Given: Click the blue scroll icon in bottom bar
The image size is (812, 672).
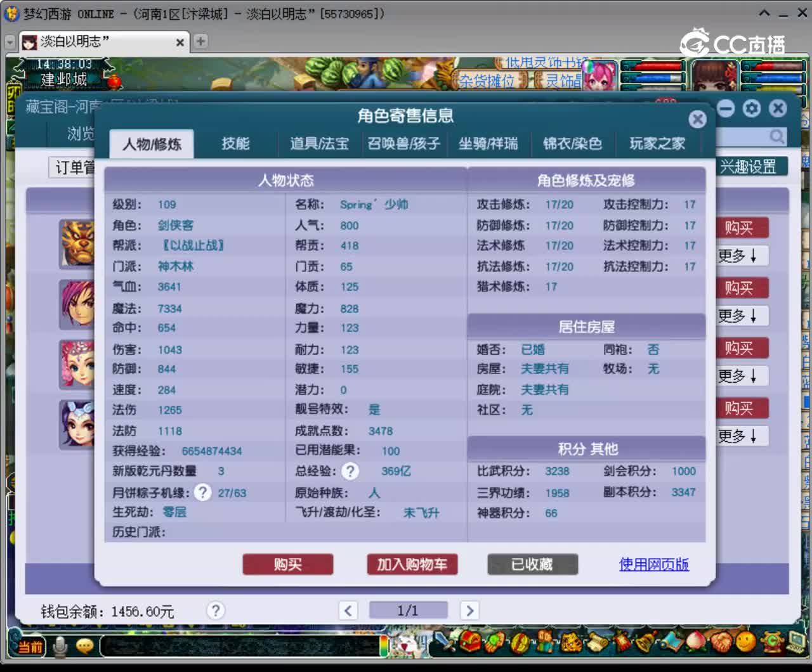Looking at the screenshot, I should tap(672, 642).
